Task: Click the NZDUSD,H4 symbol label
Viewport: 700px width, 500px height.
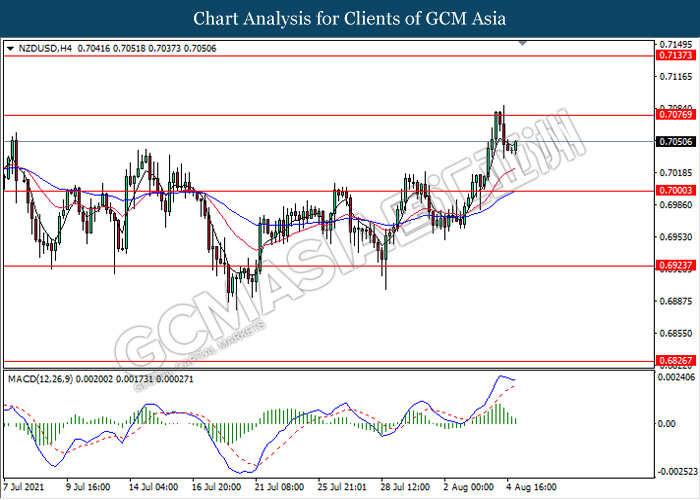Action: [45, 48]
